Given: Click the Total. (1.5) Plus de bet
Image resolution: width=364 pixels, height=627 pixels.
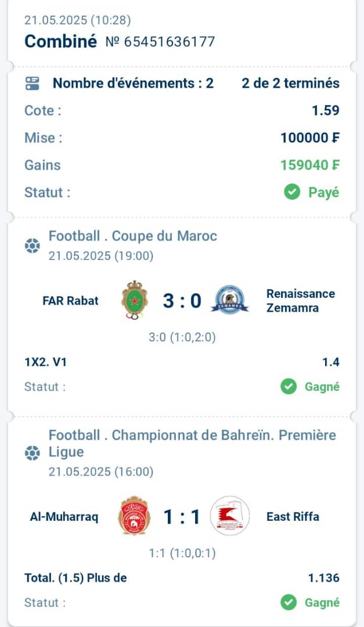Looking at the screenshot, I should (x=75, y=578).
